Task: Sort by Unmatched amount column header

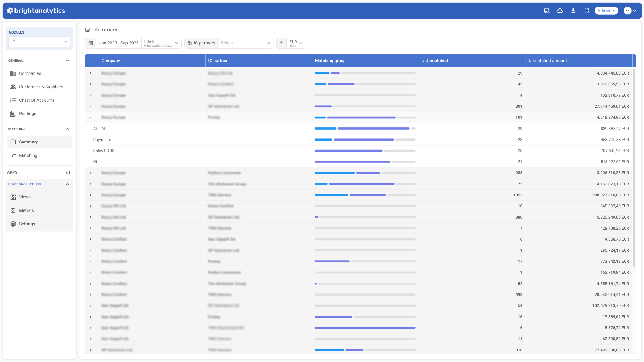Action: tap(548, 61)
